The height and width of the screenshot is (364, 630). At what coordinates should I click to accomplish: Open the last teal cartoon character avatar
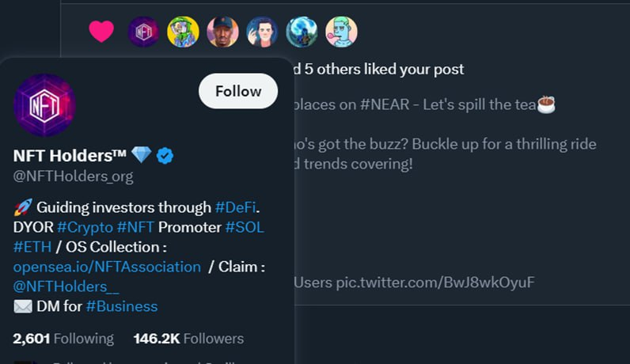(341, 32)
